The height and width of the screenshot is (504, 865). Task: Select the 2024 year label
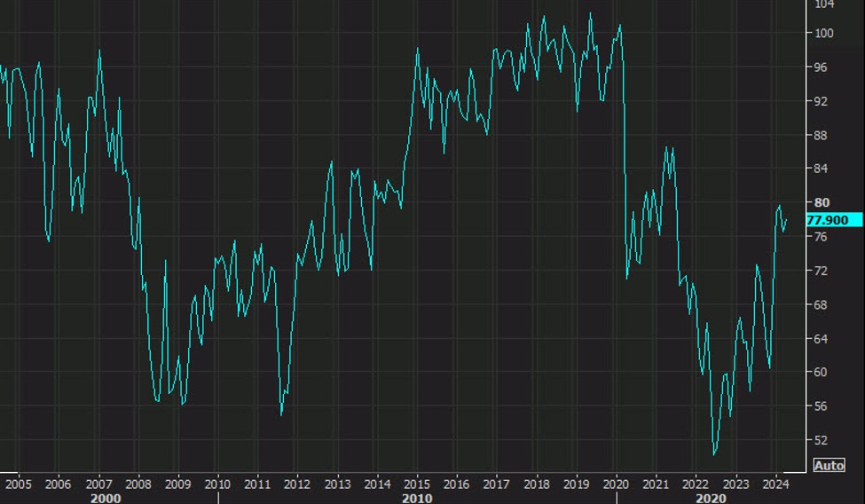tap(775, 484)
